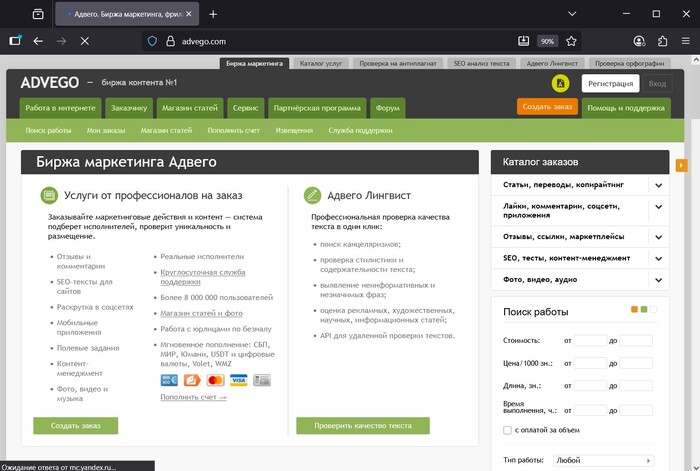
Task: Open Проверка орфографии tab
Action: coord(629,63)
